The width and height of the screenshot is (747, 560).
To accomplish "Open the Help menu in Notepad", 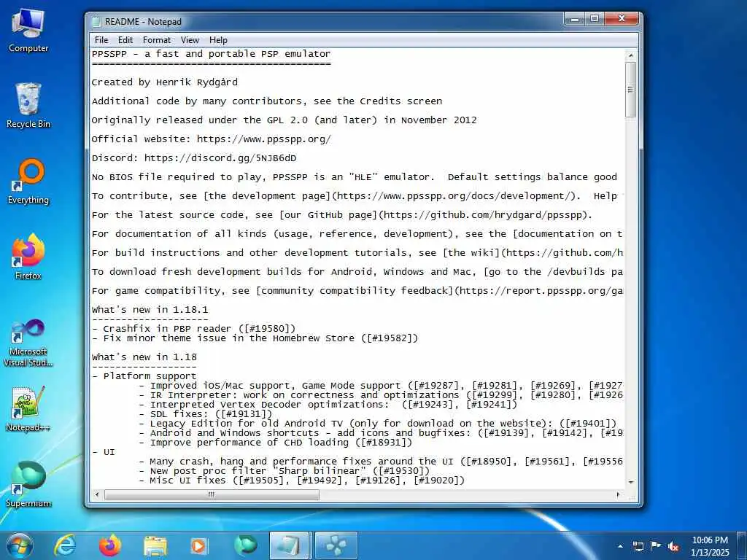I will click(218, 40).
